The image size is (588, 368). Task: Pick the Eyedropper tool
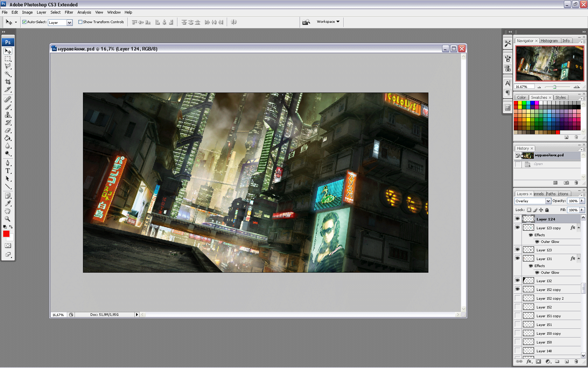tap(8, 203)
